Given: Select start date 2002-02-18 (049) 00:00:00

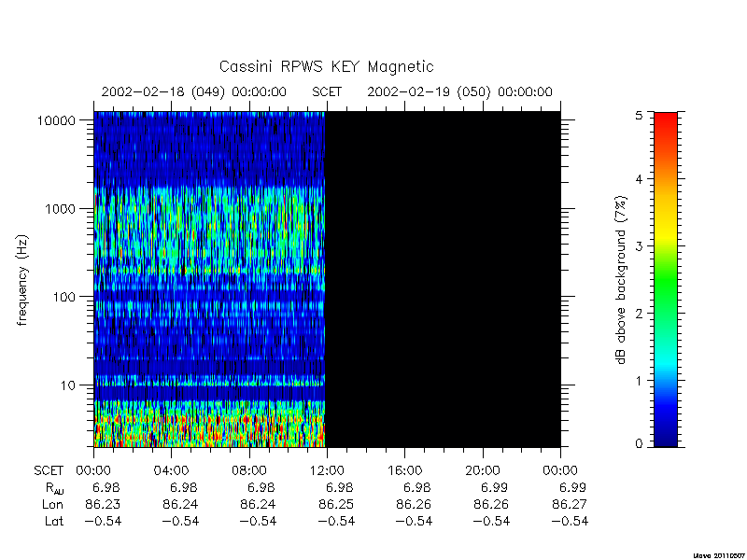Looking at the screenshot, I should point(194,91).
